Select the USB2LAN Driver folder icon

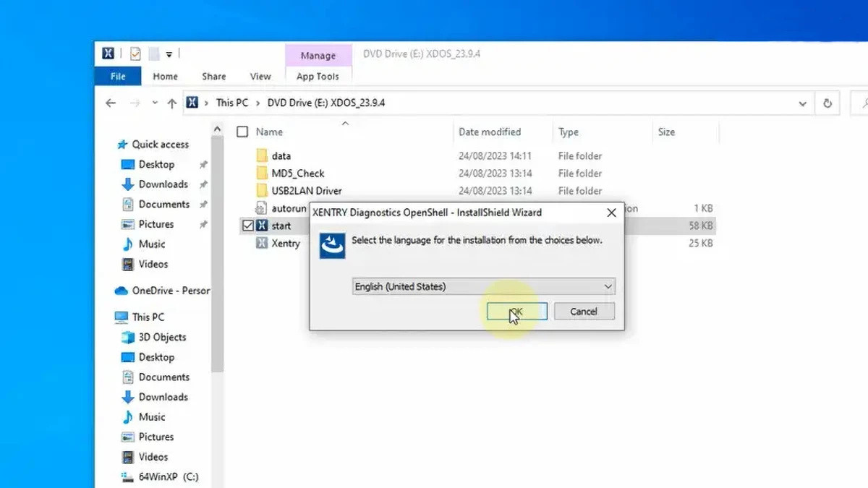click(x=262, y=190)
